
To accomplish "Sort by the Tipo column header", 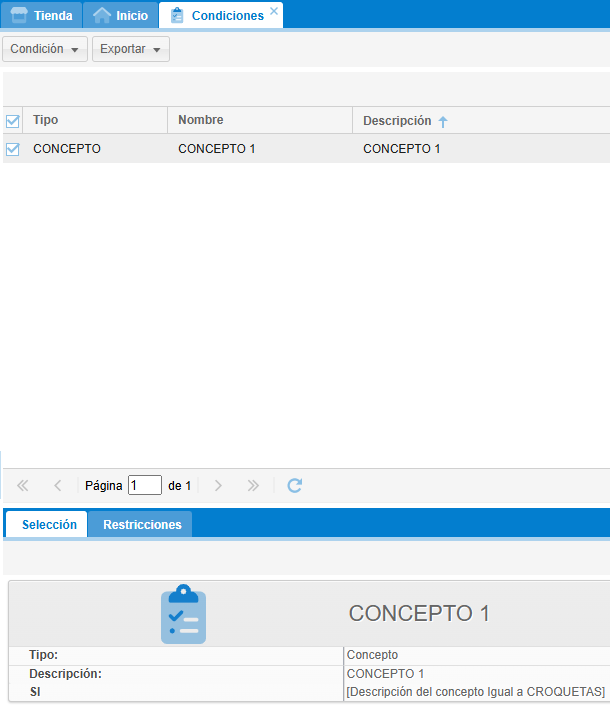I will coord(46,120).
